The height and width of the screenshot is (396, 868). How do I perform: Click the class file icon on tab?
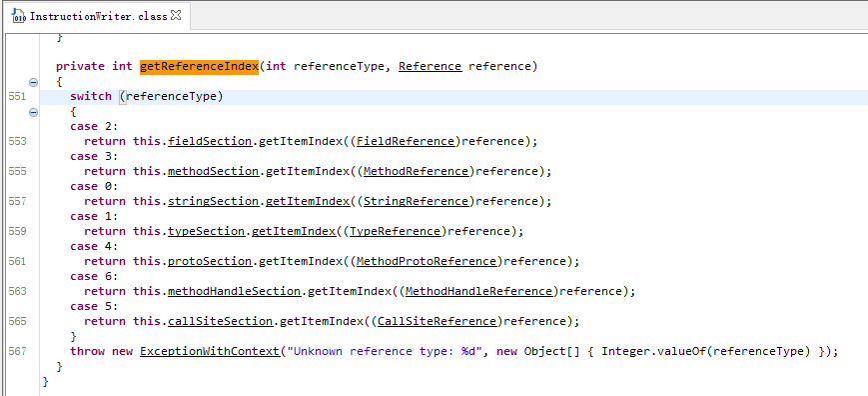(19, 16)
